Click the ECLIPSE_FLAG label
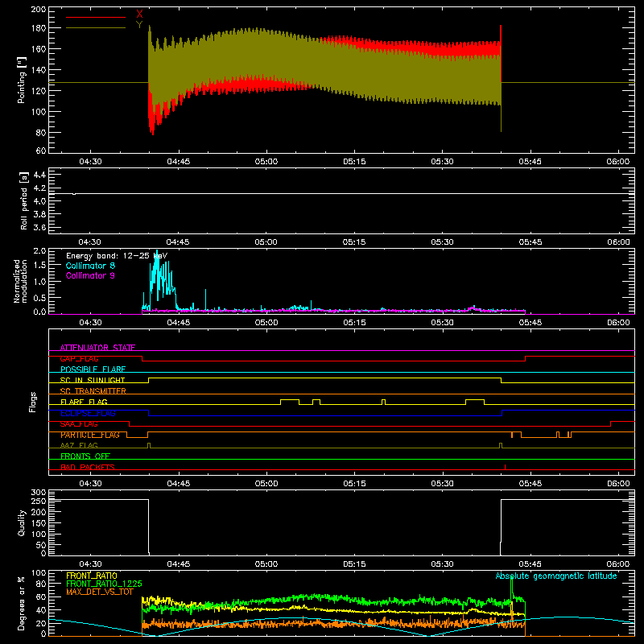Image resolution: width=644 pixels, height=644 pixels. [x=88, y=413]
